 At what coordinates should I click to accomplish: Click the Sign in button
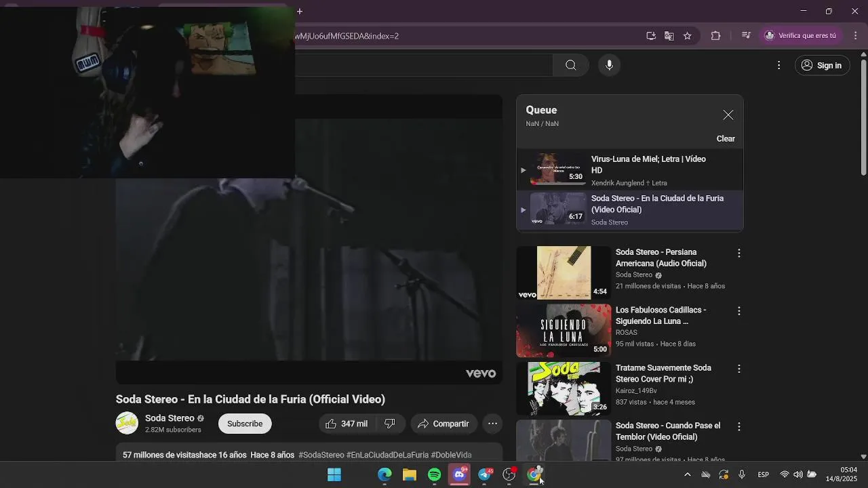[822, 65]
